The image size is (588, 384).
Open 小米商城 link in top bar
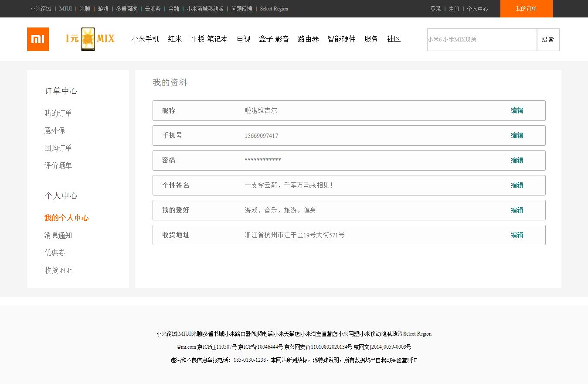coord(41,9)
